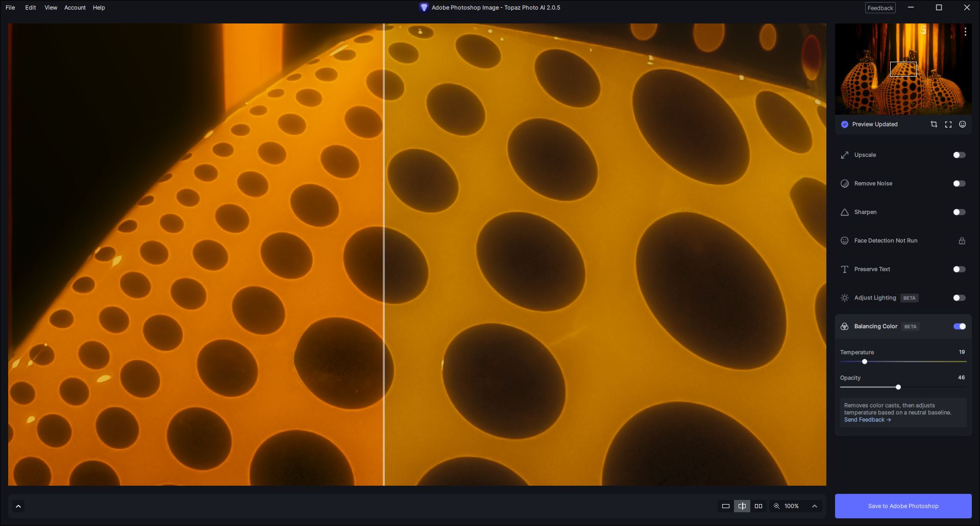Image resolution: width=980 pixels, height=526 pixels.
Task: Turn on Remove Noise
Action: [959, 184]
